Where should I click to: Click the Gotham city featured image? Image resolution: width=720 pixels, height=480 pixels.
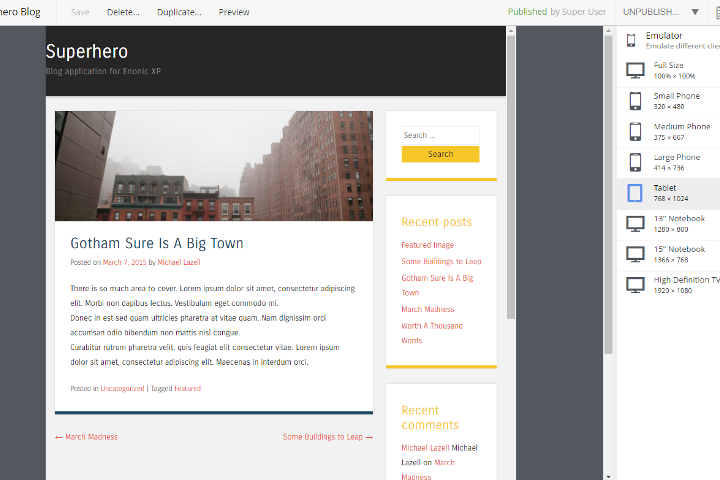(x=214, y=166)
